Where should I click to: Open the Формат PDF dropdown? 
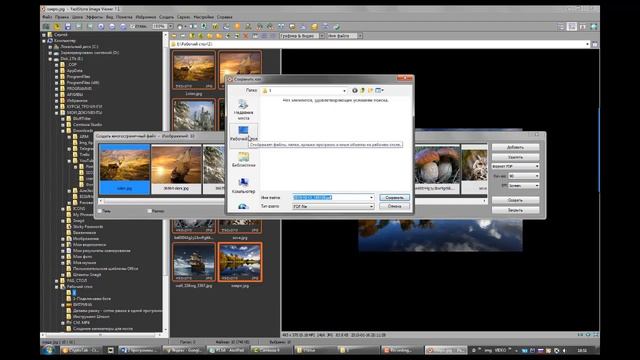[x=515, y=167]
